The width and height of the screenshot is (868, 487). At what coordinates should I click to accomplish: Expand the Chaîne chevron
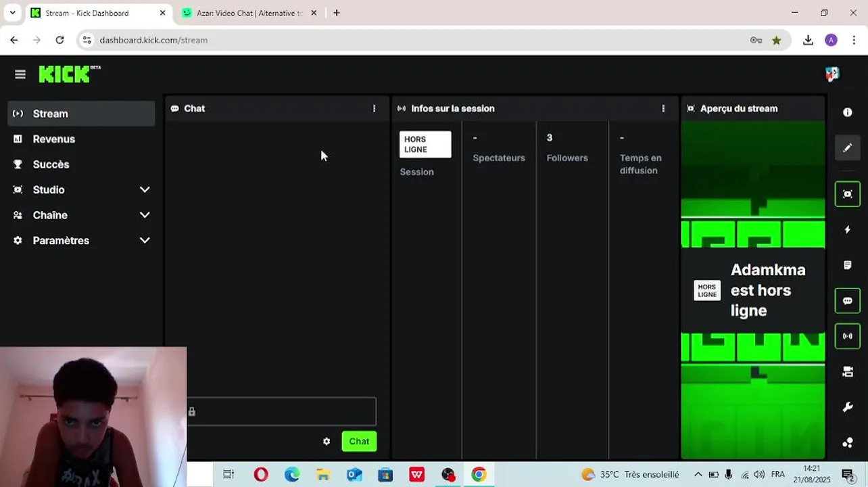145,215
